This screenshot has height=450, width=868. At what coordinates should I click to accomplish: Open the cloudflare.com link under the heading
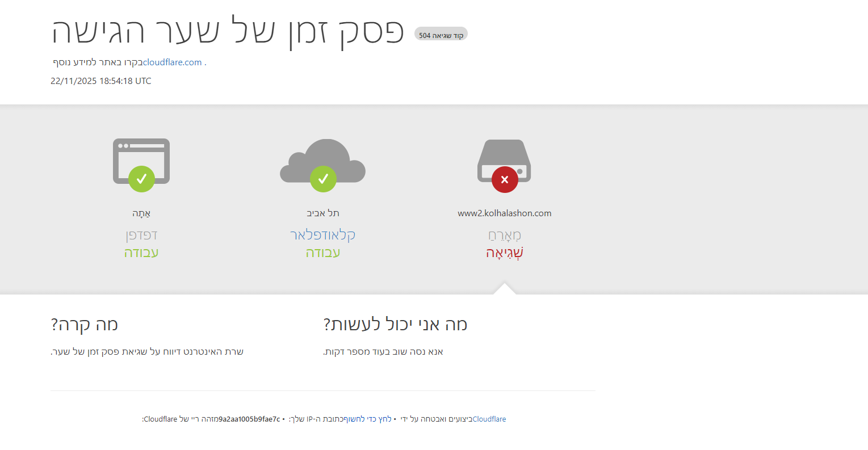pos(172,62)
